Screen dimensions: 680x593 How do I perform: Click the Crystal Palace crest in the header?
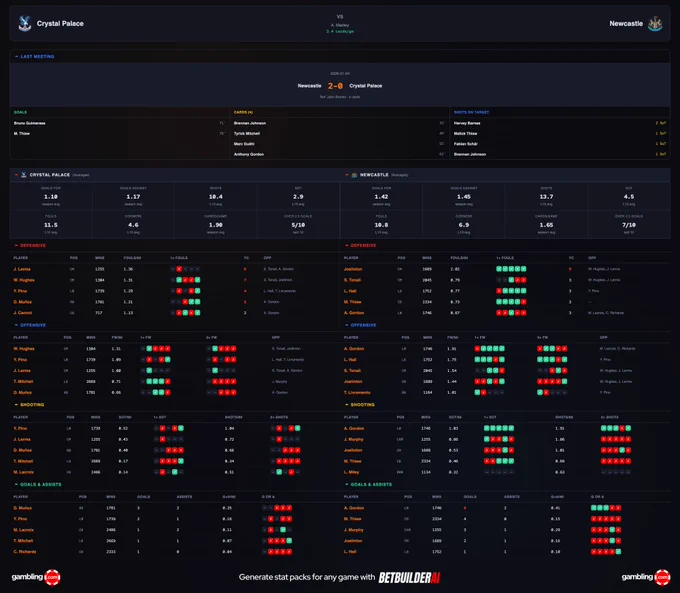coord(25,23)
